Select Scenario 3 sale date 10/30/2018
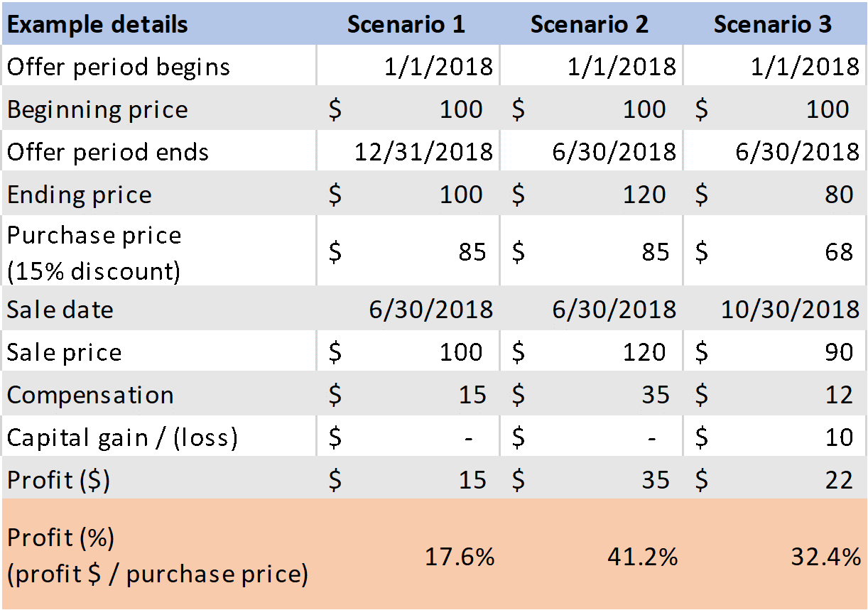868x610 pixels. pyautogui.click(x=791, y=309)
